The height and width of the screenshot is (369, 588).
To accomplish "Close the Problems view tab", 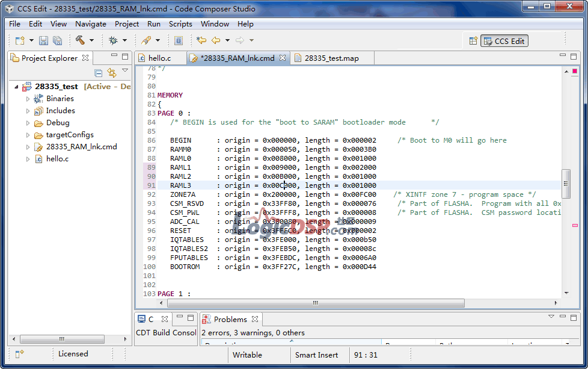I will [x=255, y=319].
